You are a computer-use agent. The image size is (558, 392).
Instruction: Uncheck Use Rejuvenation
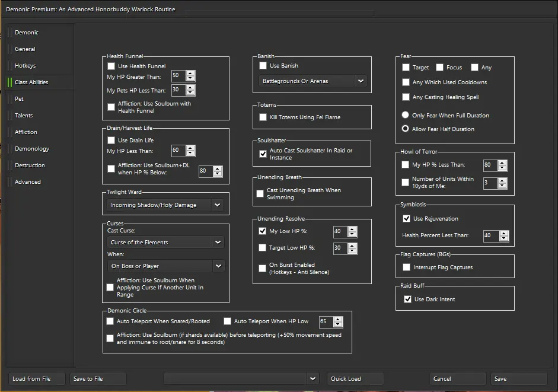(406, 219)
